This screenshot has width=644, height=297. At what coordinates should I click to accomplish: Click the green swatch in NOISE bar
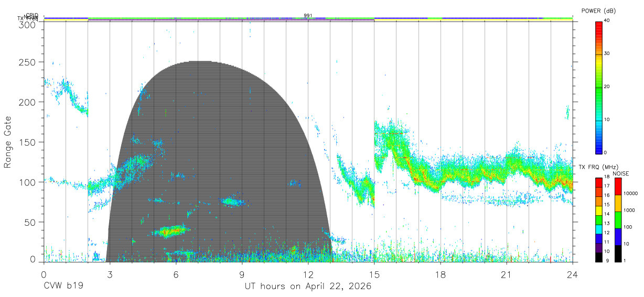point(618,220)
